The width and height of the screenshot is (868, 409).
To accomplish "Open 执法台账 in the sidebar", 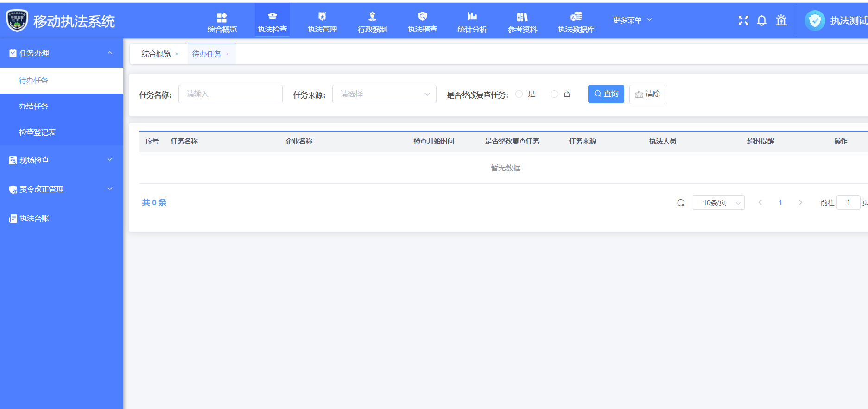I will coord(62,218).
